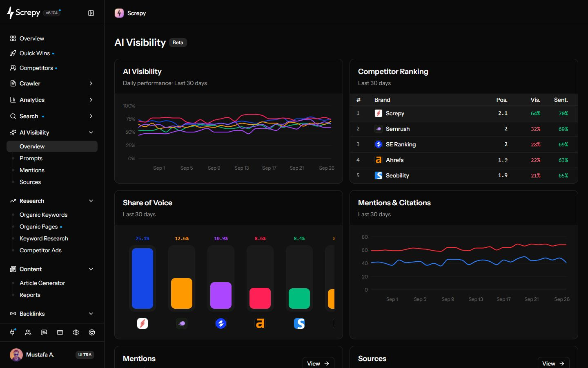This screenshot has height=368, width=588.
Task: Click the Screpy project icon in header
Action: pos(119,13)
